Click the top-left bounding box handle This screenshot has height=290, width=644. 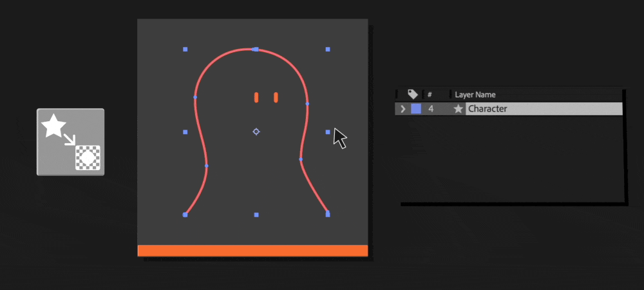[x=185, y=49]
